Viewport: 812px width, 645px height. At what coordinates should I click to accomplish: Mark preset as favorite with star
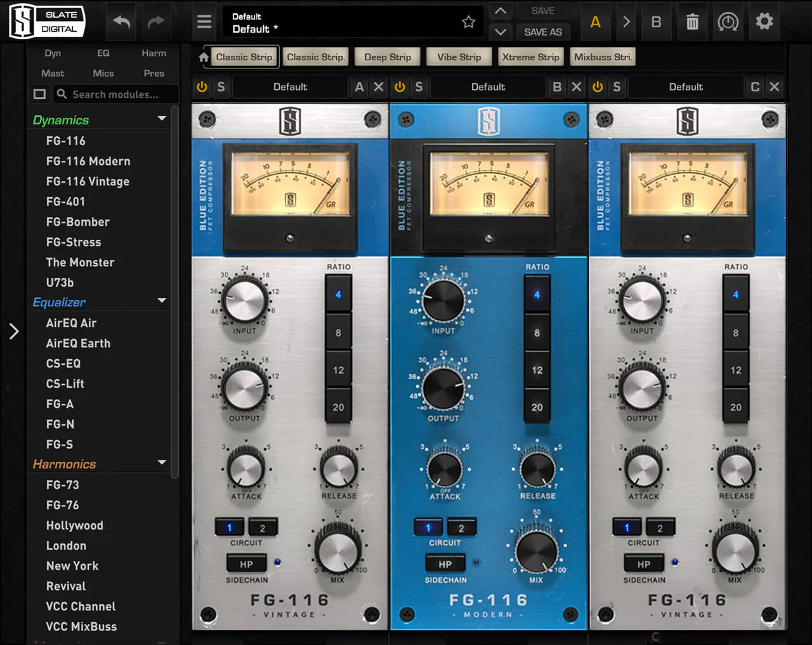point(469,22)
